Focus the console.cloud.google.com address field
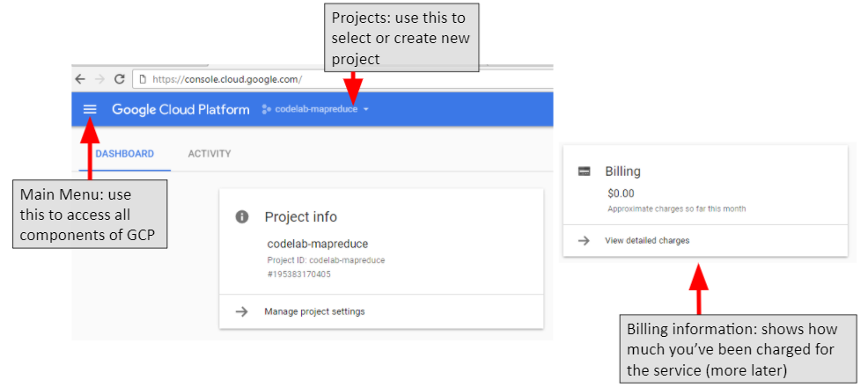868x387 pixels. tap(343, 79)
